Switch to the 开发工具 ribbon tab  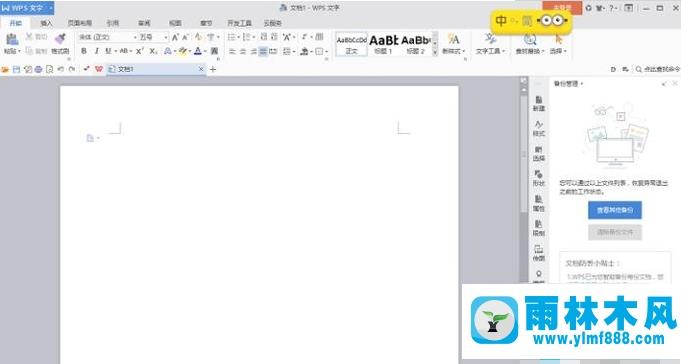click(x=239, y=23)
